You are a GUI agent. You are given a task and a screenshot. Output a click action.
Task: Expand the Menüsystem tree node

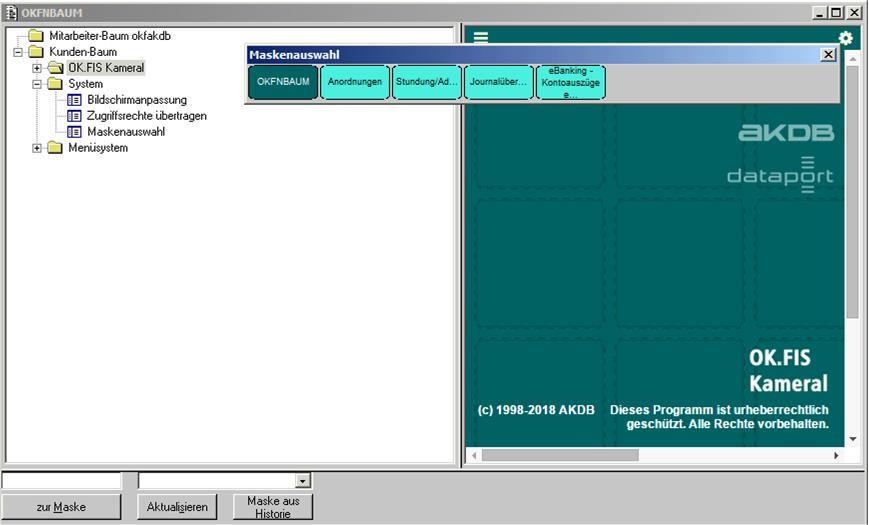(x=37, y=148)
